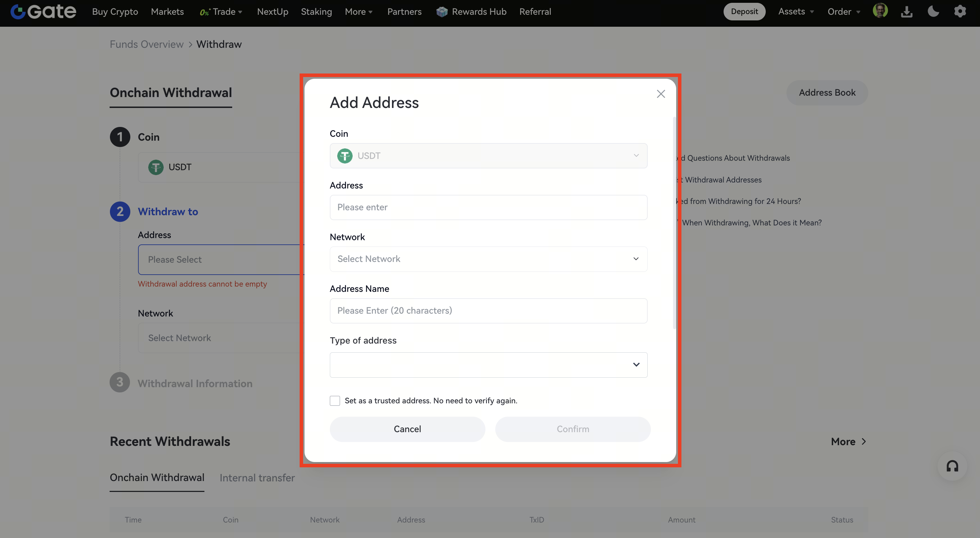Check the trusted address checkbox
Screen dimensions: 980x538
click(x=335, y=401)
